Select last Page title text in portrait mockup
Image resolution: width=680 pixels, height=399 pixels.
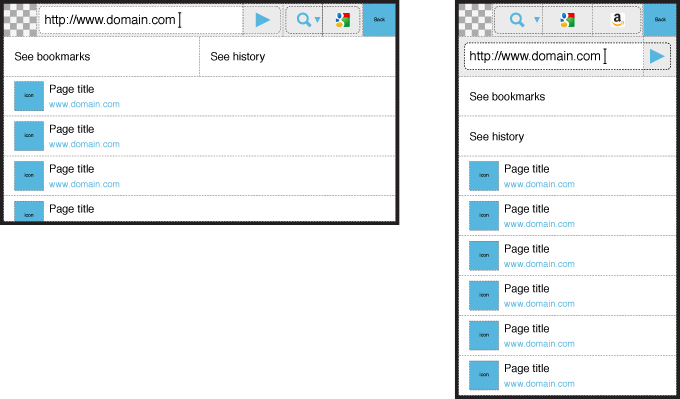click(526, 369)
